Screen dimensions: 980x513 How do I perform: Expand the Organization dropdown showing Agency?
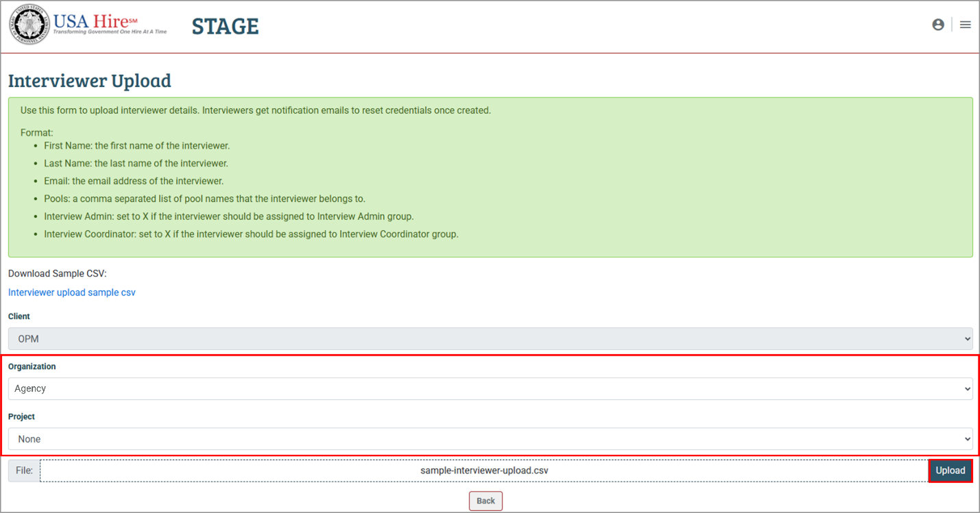coord(490,388)
